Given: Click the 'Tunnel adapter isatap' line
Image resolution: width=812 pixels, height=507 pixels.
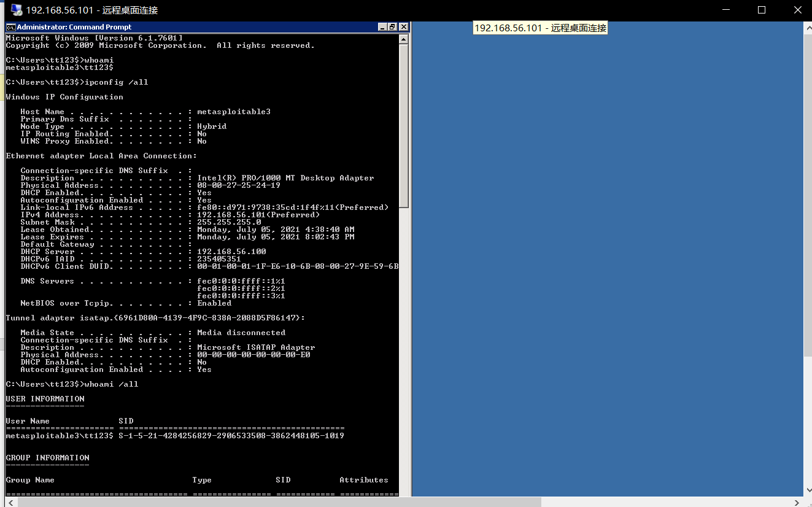Looking at the screenshot, I should 155,318.
